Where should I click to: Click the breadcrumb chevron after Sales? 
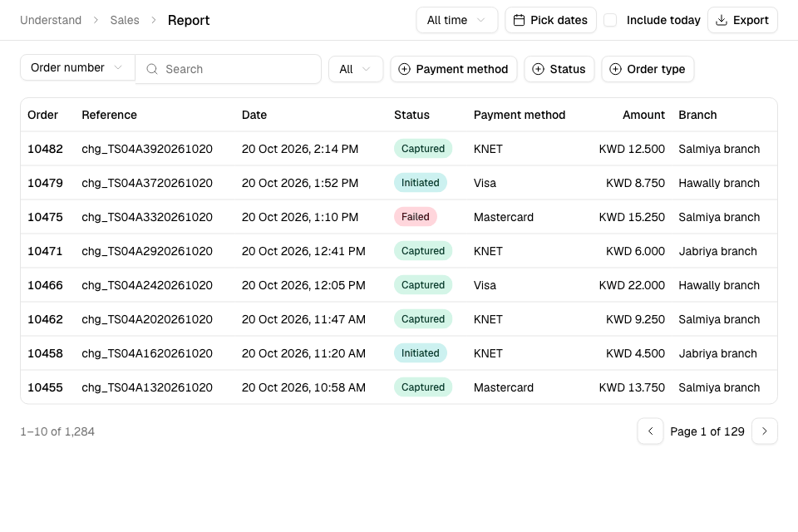153,20
